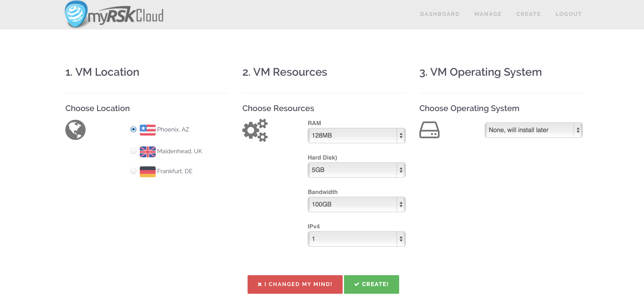This screenshot has width=644, height=306.
Task: Click the checkmark icon on Create button
Action: 357,284
